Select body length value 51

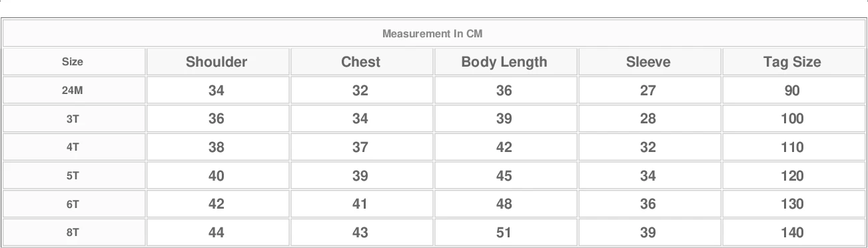[504, 233]
